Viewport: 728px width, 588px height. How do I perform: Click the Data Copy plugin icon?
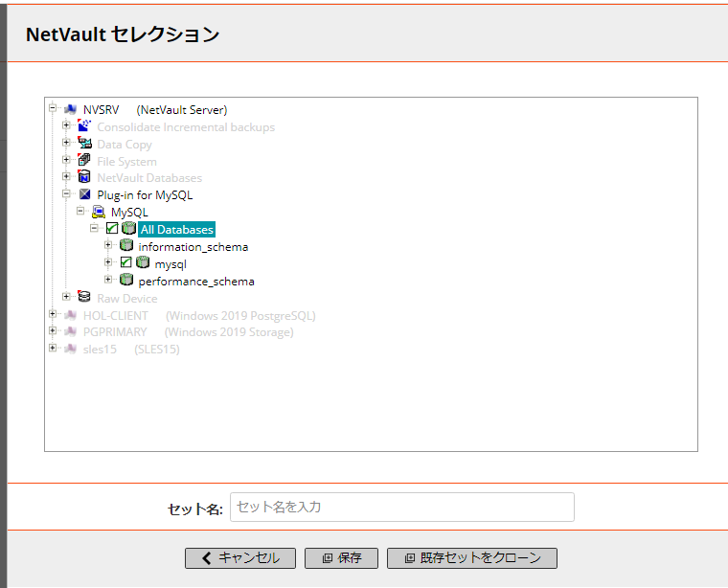click(x=84, y=143)
